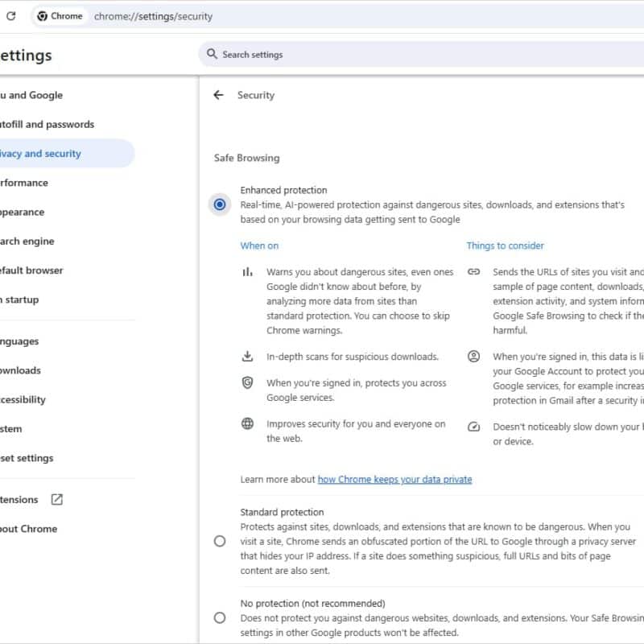Click into the Search settings field
Screen dimensions: 644x644
[x=421, y=54]
